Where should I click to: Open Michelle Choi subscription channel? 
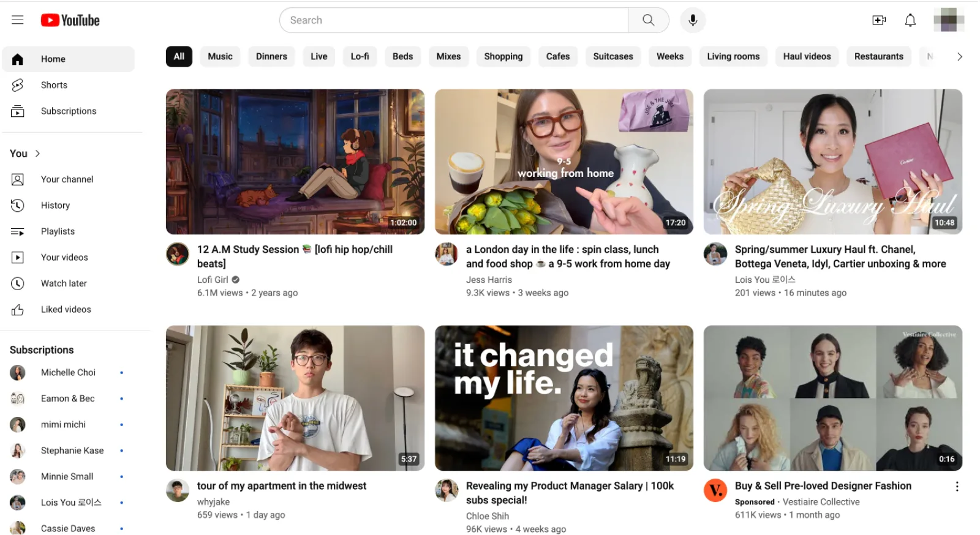pos(68,373)
